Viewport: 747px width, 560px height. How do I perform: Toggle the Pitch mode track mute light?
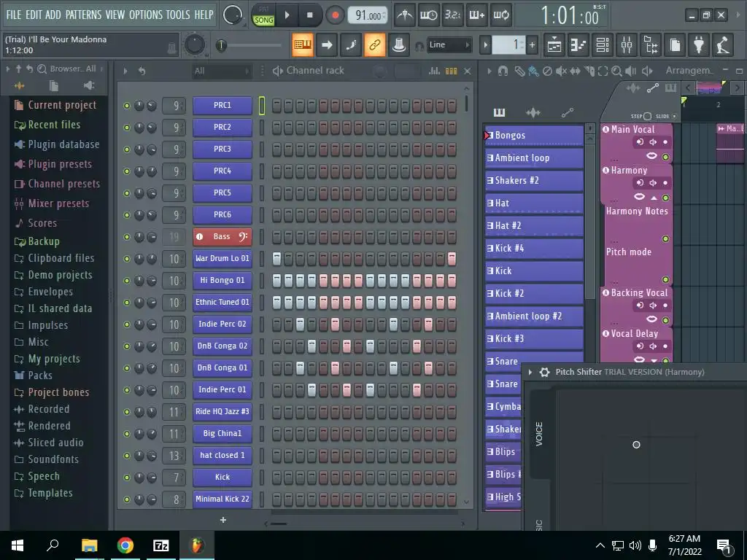point(665,279)
